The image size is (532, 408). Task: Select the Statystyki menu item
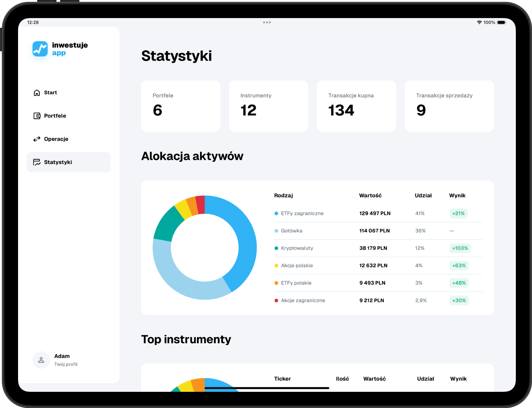(69, 162)
